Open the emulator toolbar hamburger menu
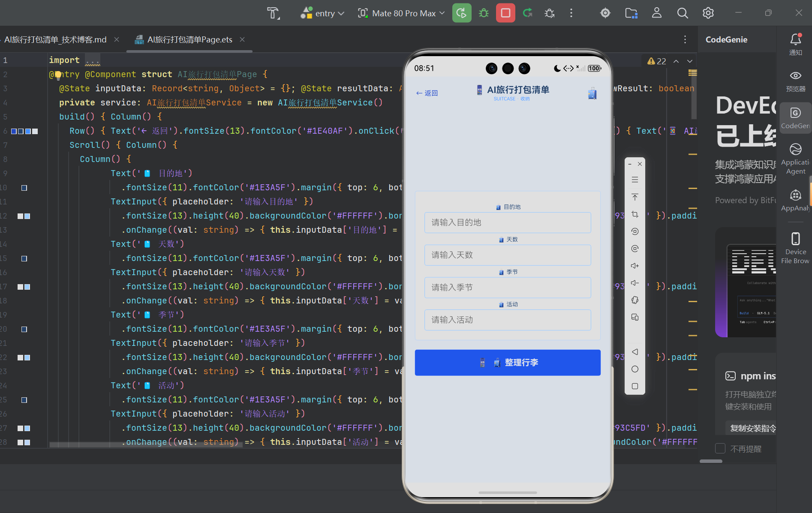 point(635,180)
